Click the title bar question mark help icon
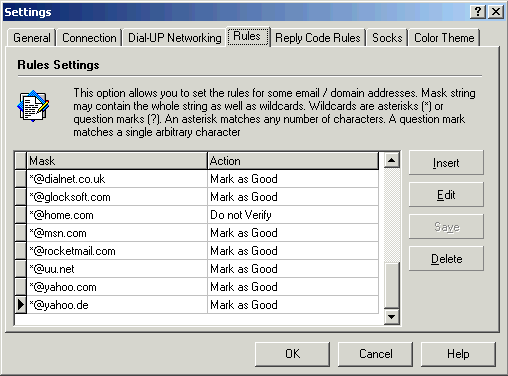 [478, 12]
